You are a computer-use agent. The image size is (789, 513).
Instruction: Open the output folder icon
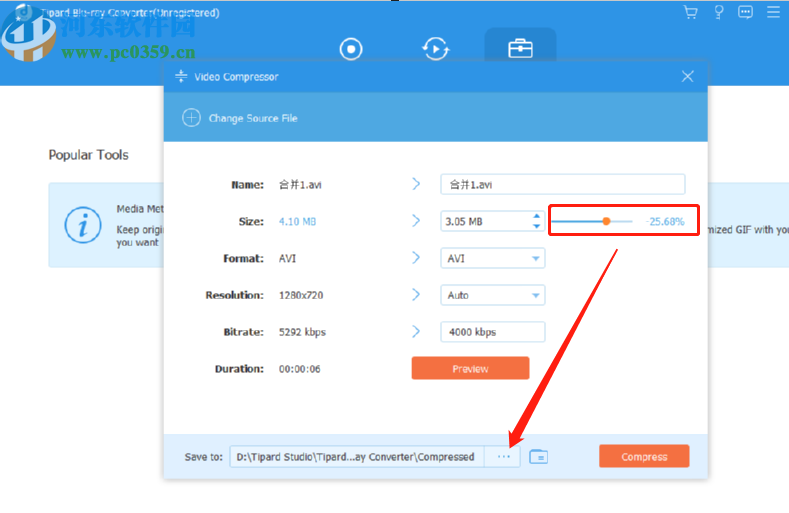click(538, 457)
